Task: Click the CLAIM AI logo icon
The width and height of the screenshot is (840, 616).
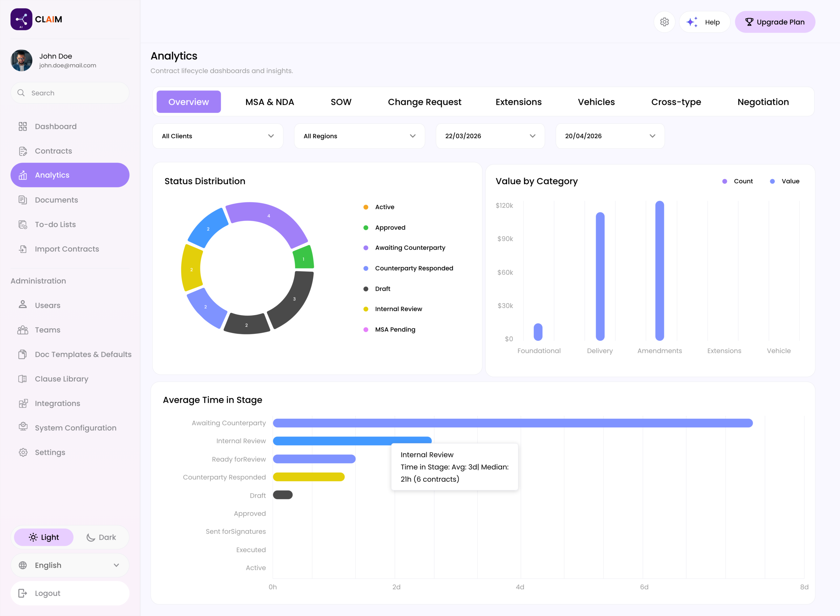Action: [x=21, y=19]
